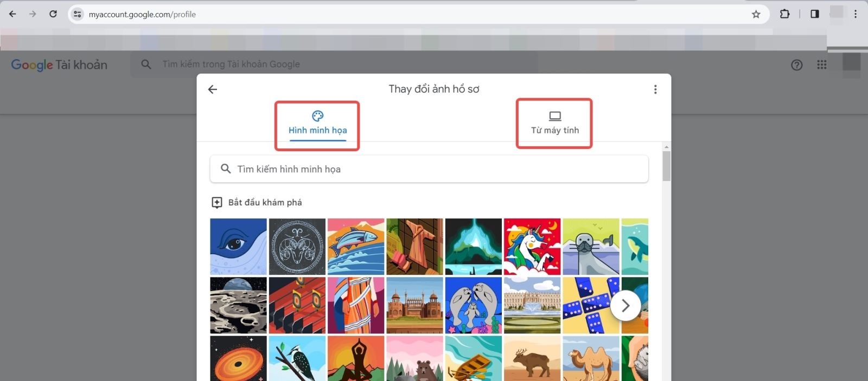The image size is (868, 381).
Task: Focus the Tìm kiếm hình minh họa search field
Action: tap(429, 169)
